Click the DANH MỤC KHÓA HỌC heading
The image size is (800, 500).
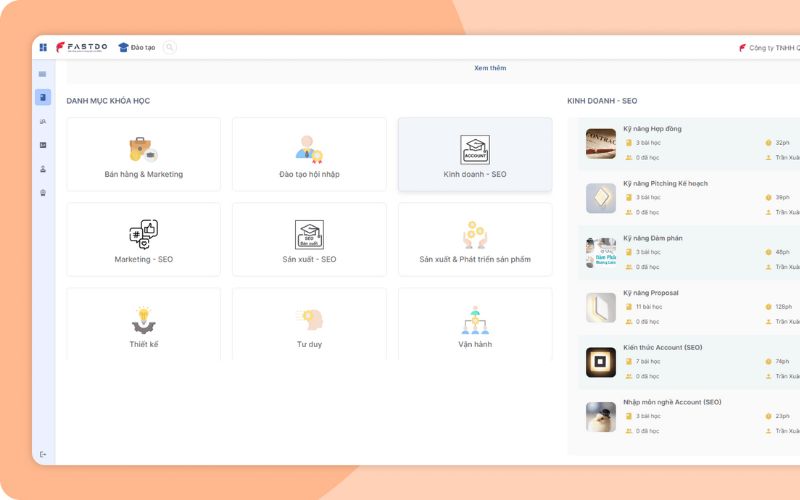point(108,101)
